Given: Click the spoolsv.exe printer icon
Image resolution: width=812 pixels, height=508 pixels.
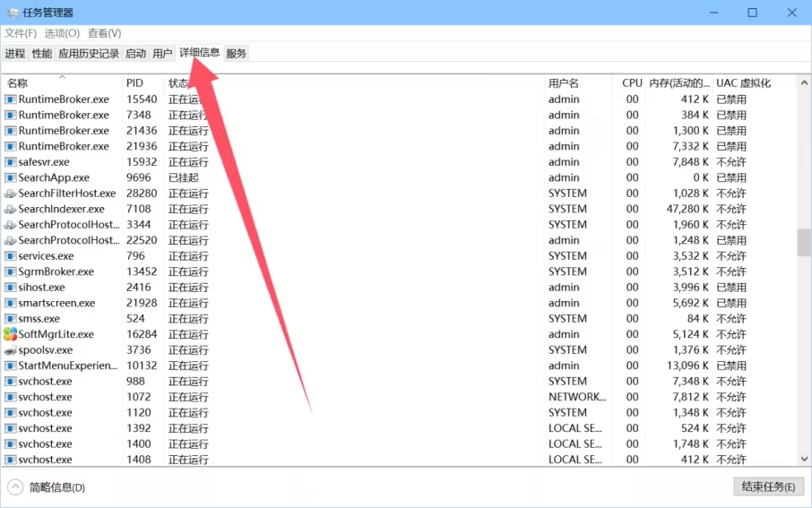Looking at the screenshot, I should pos(10,350).
